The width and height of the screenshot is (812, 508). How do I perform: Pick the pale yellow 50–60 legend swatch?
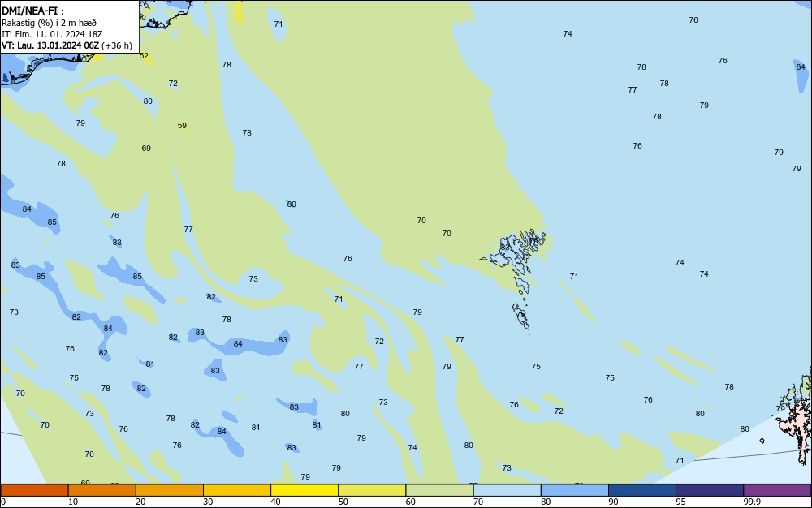click(372, 490)
